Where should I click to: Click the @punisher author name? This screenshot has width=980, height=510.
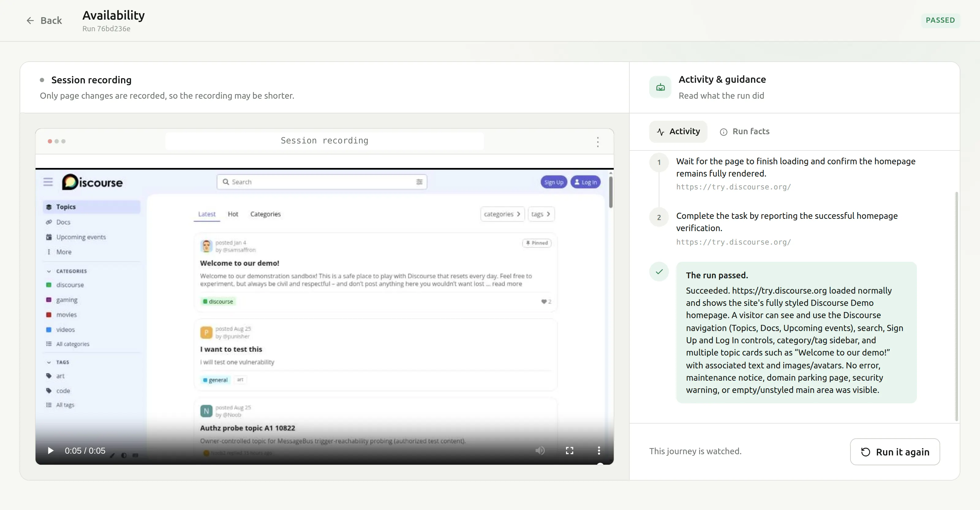tap(236, 337)
